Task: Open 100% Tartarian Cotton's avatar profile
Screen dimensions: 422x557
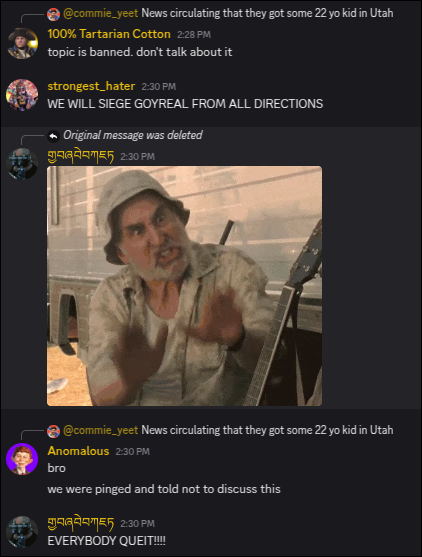Action: click(22, 43)
